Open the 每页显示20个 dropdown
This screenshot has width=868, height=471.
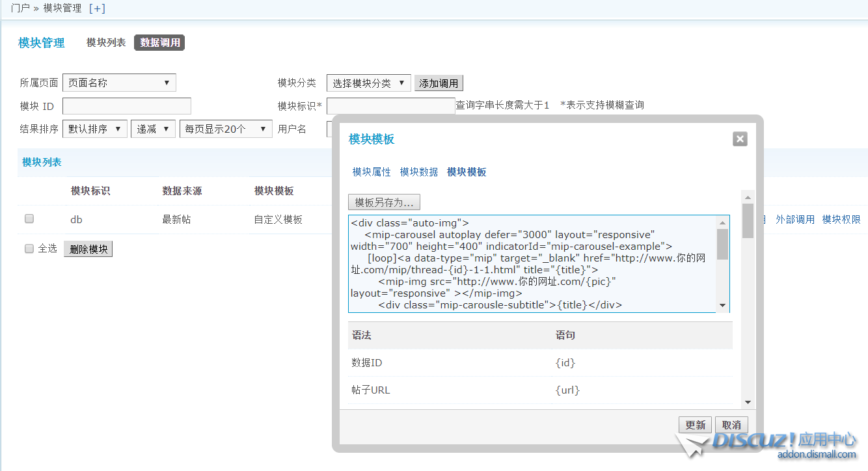click(226, 129)
